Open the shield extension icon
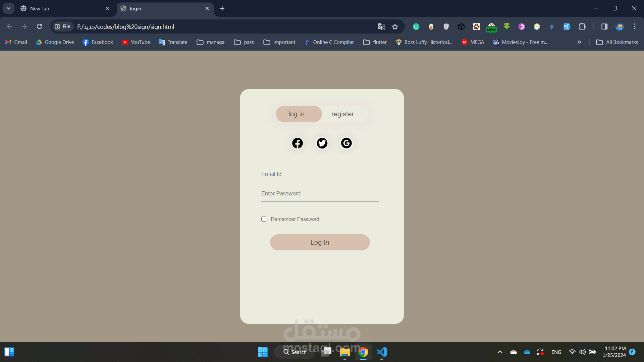The image size is (644, 362). (446, 27)
